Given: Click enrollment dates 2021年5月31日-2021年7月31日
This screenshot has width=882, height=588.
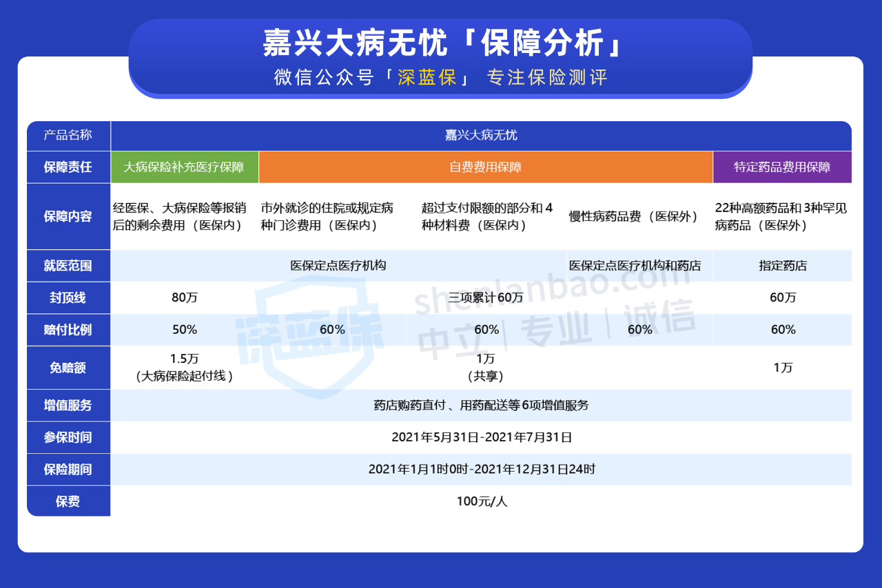Looking at the screenshot, I should click(481, 437).
